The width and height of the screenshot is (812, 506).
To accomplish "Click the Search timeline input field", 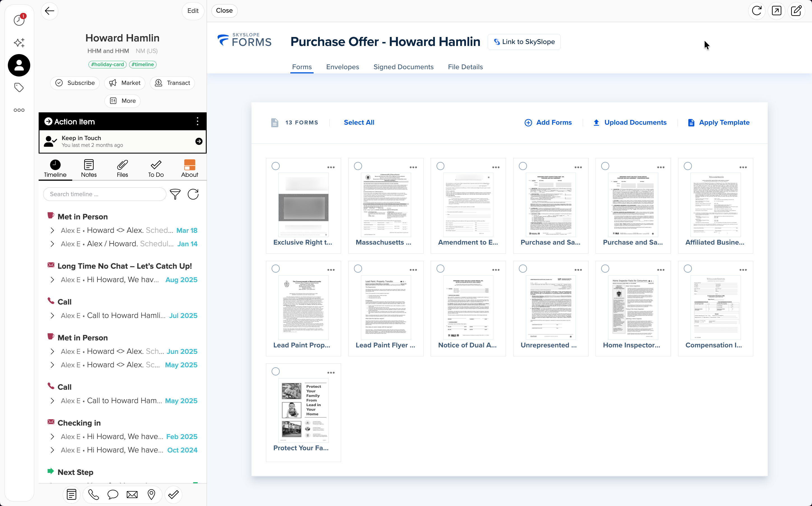I will coord(104,194).
